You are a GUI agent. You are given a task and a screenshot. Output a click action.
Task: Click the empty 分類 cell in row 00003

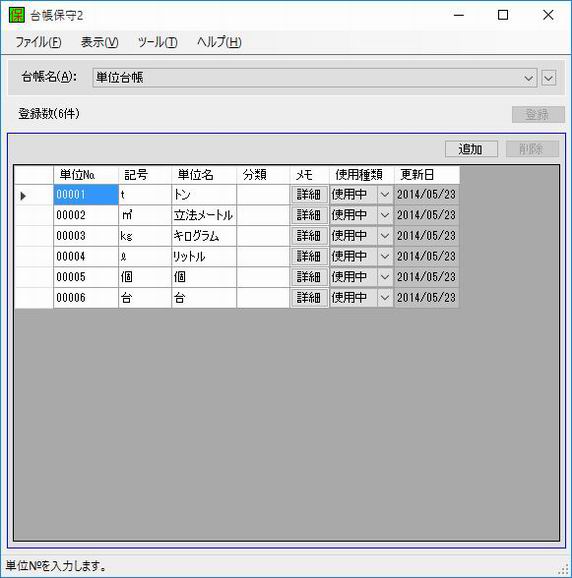coord(263,236)
